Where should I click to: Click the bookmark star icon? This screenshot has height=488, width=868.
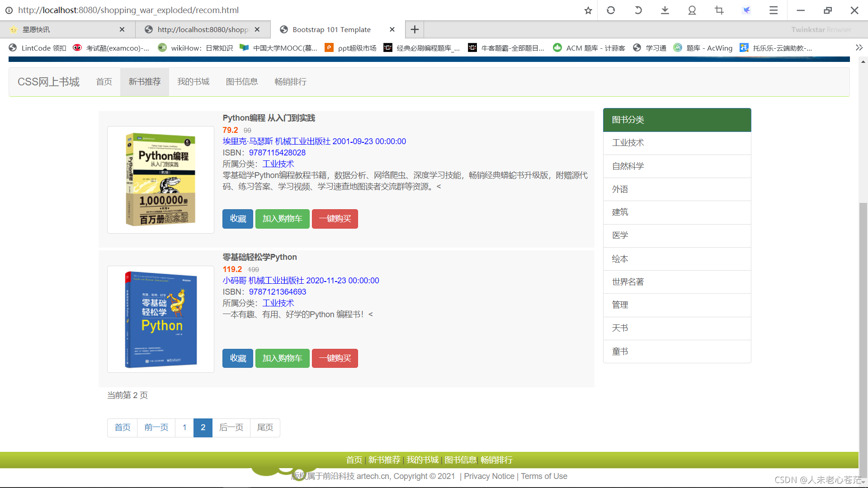588,10
